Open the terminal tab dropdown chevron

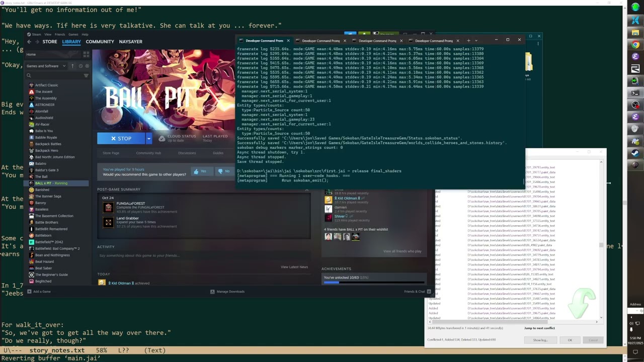click(x=476, y=40)
